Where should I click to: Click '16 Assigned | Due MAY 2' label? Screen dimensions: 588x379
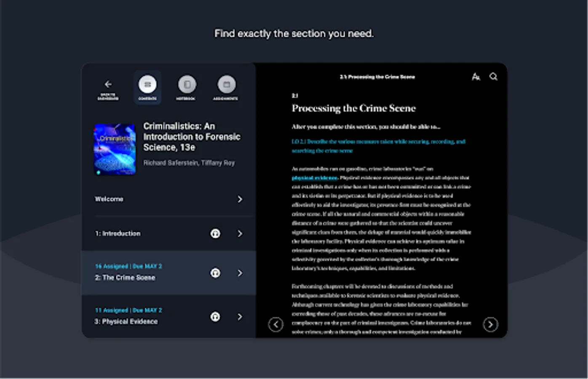[128, 266]
